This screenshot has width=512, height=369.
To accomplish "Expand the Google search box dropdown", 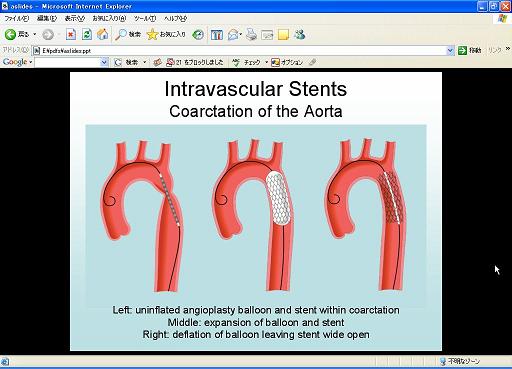I will pyautogui.click(x=104, y=62).
